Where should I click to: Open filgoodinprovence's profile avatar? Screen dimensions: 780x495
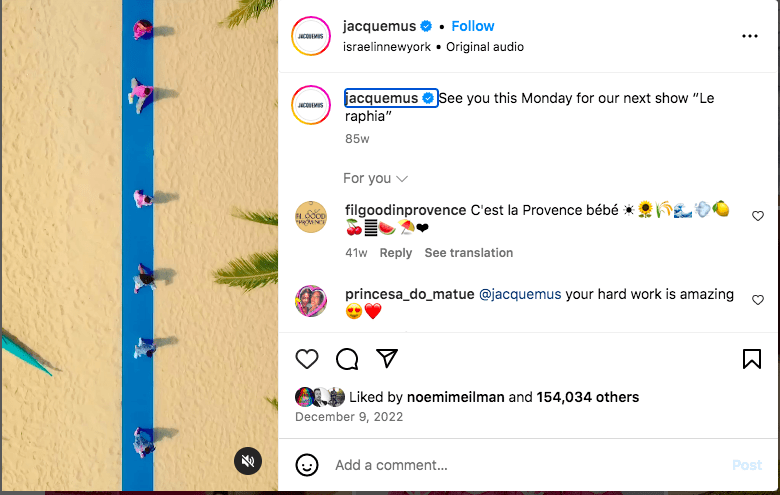pos(311,217)
